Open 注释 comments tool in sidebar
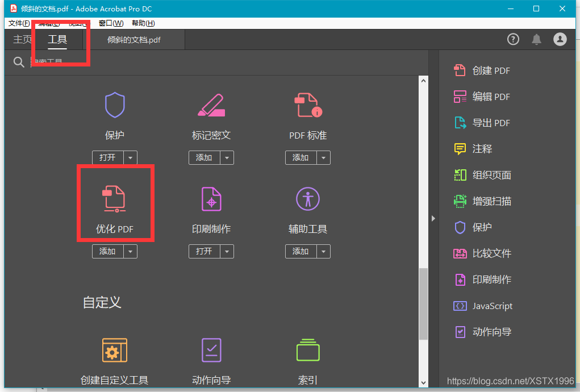 tap(473, 149)
